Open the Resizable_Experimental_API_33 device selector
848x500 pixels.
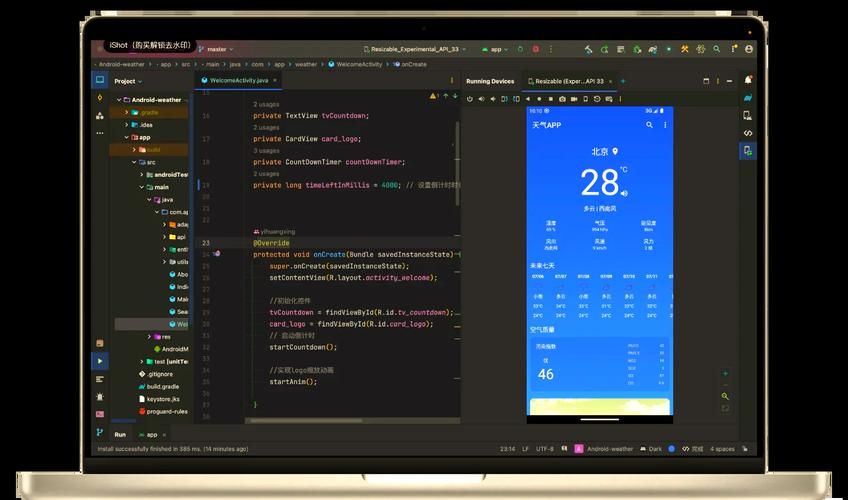[x=414, y=48]
